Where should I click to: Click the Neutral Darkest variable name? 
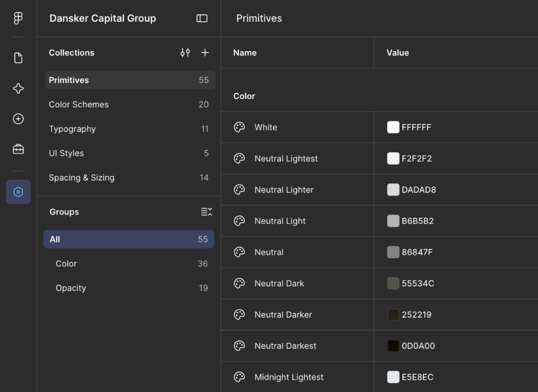[x=285, y=346]
